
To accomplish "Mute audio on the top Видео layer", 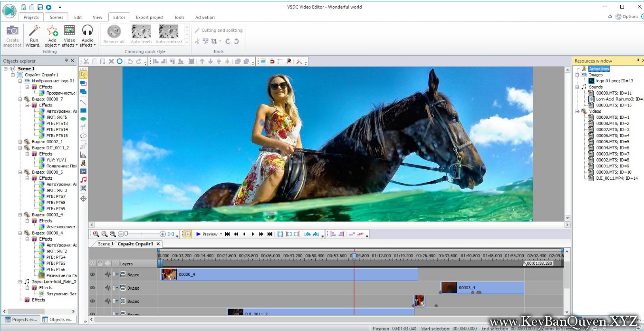I will [108, 274].
